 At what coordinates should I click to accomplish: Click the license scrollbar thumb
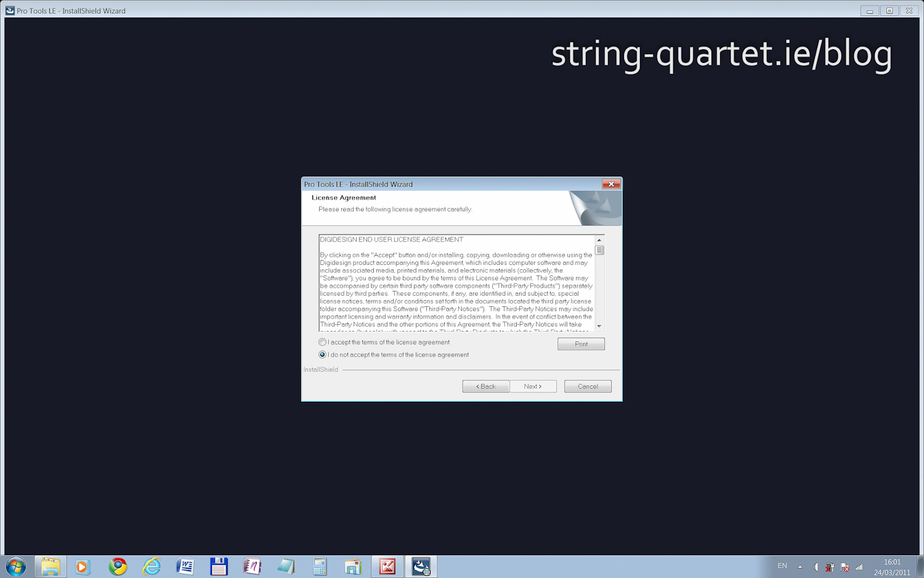pos(599,250)
